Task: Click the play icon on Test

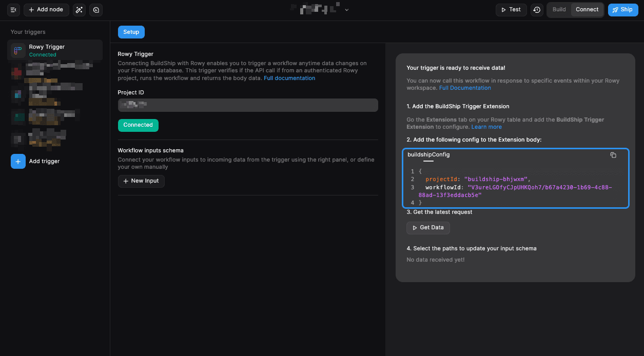Action: (503, 10)
